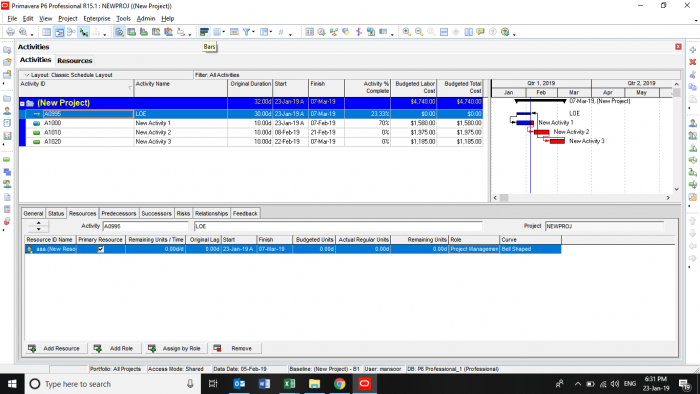Toggle bottom details layout icon
The height and width of the screenshot is (394, 700).
click(x=119, y=32)
